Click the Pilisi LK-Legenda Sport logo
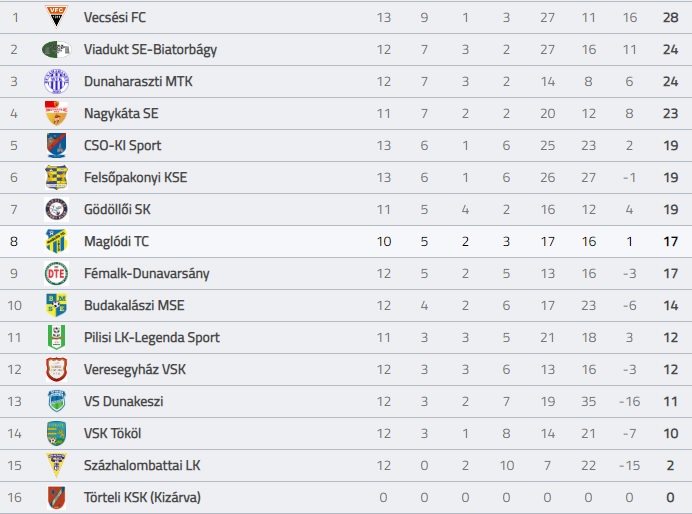Image resolution: width=692 pixels, height=514 pixels. point(56,337)
